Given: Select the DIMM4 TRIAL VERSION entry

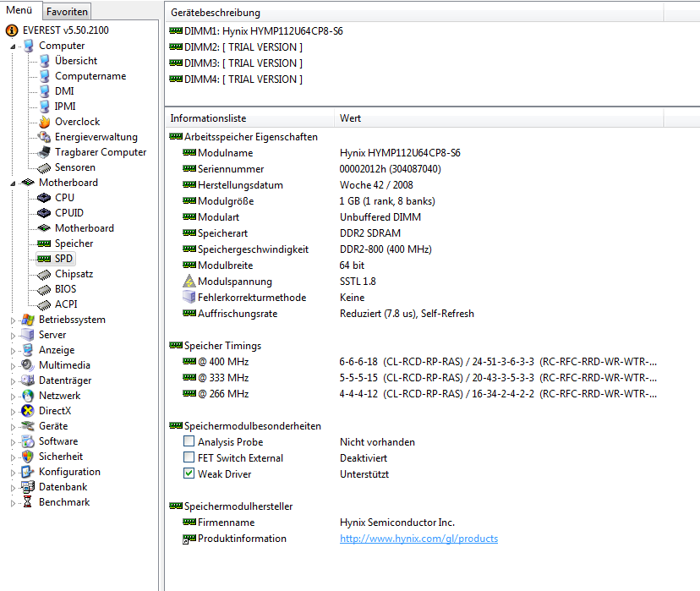Looking at the screenshot, I should click(x=236, y=79).
